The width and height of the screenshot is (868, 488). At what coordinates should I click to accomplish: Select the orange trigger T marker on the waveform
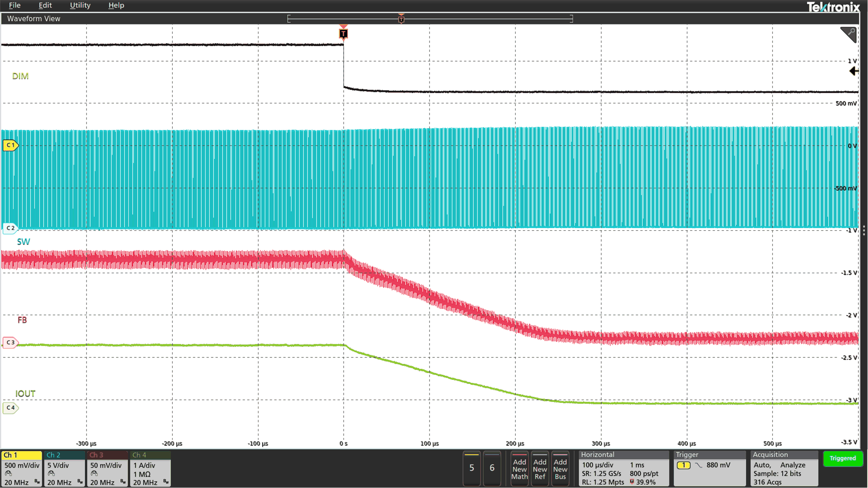pyautogui.click(x=343, y=34)
